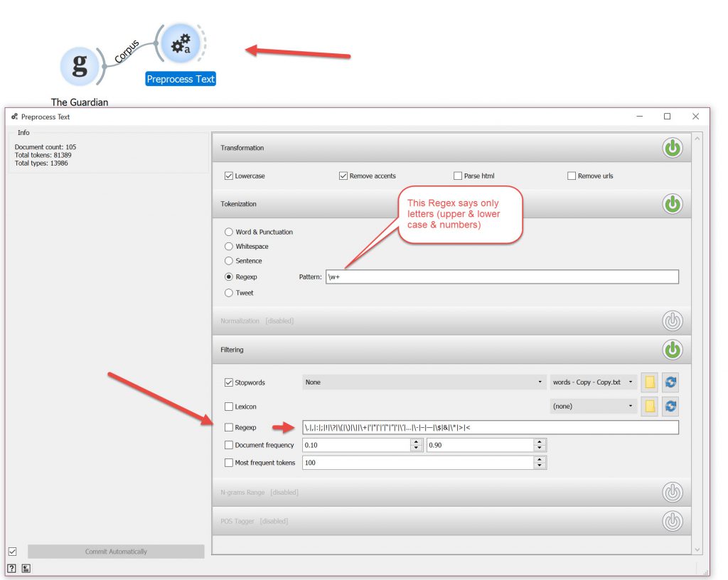Disable Filtering using its power button
The width and height of the screenshot is (728, 580).
coord(672,350)
